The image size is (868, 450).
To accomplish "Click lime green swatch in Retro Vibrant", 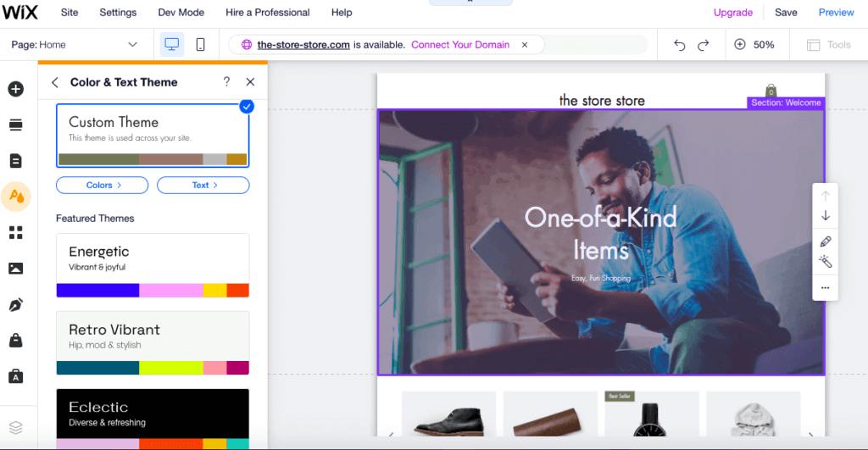I will tap(171, 368).
